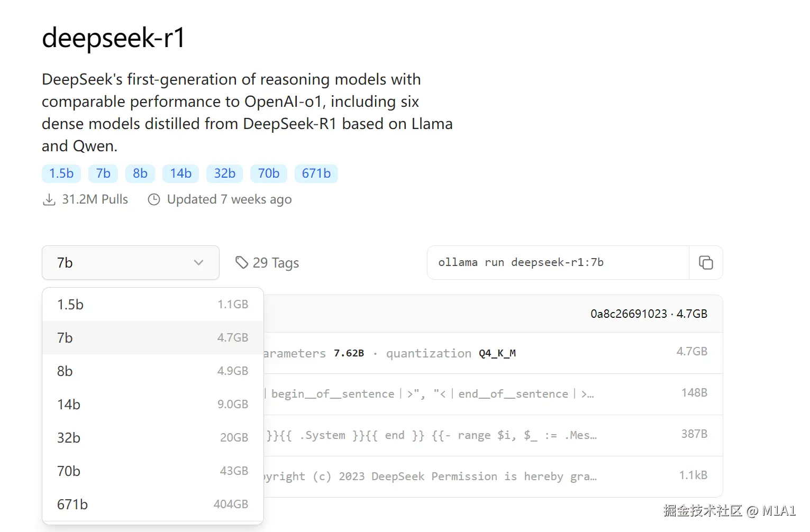Choose the 7b 4.7GB option

click(152, 338)
